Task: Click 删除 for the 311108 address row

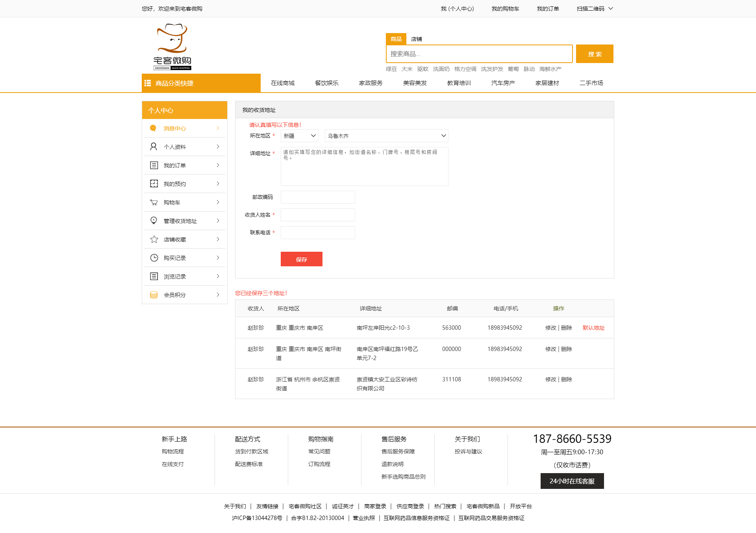Action: click(x=567, y=379)
